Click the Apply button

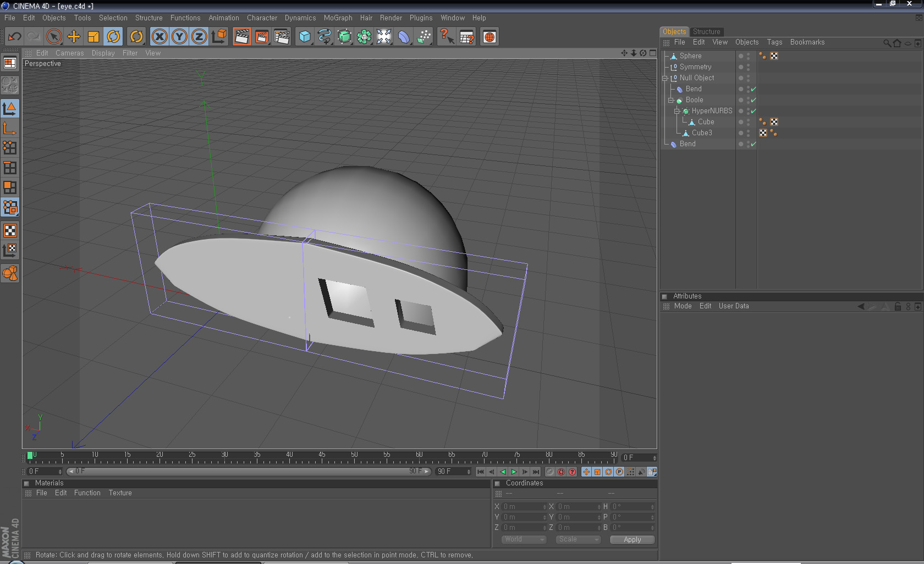[632, 540]
